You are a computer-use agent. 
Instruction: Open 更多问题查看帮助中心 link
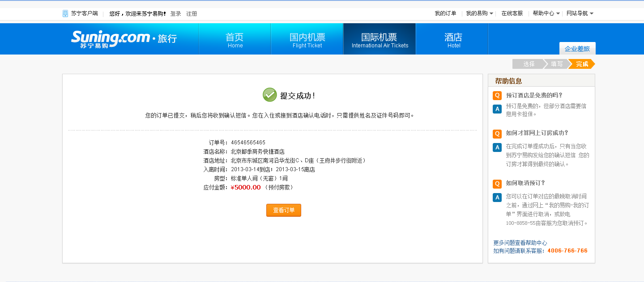tap(520, 243)
